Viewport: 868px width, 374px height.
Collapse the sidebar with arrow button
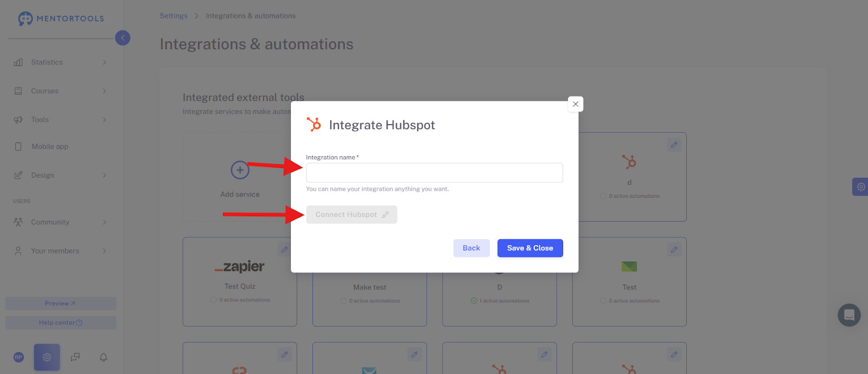(x=123, y=38)
